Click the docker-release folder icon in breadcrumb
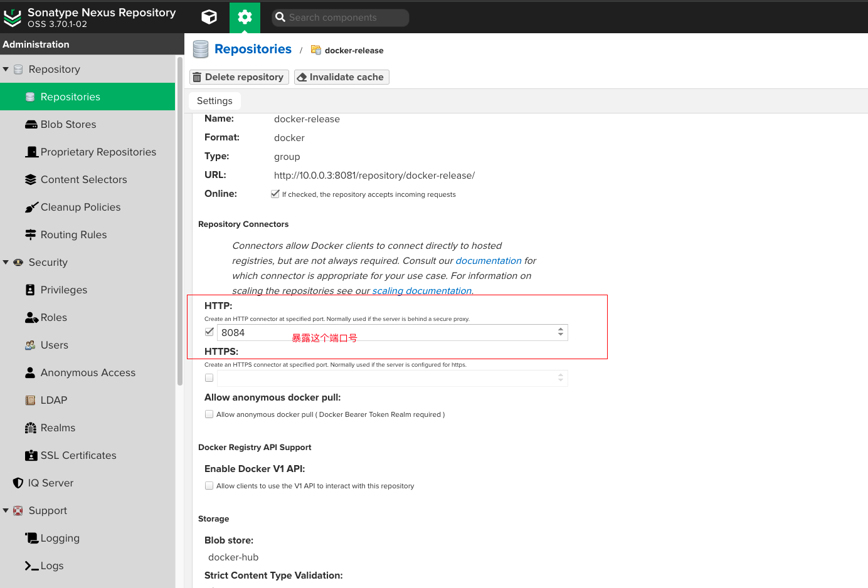 pos(316,50)
